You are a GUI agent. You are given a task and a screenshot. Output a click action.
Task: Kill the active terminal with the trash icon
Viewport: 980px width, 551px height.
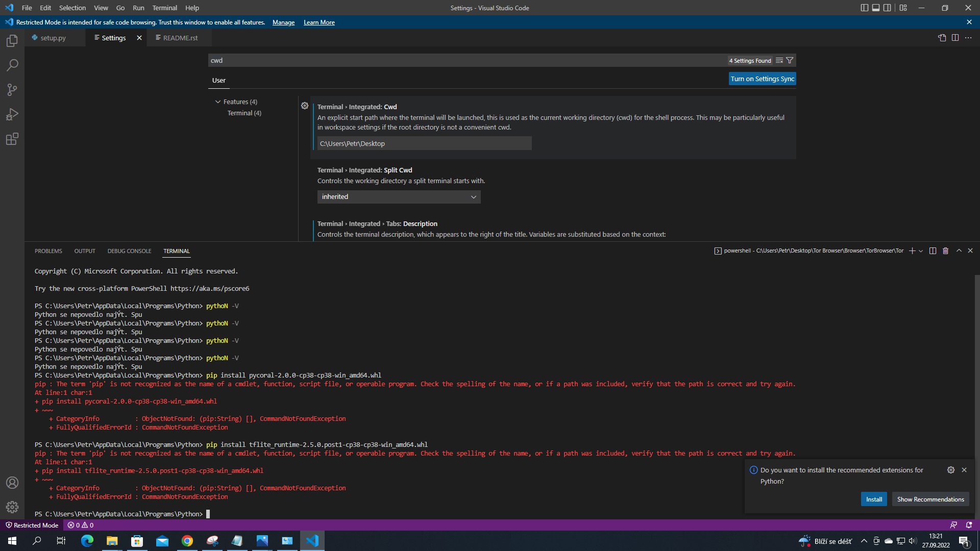pyautogui.click(x=945, y=251)
